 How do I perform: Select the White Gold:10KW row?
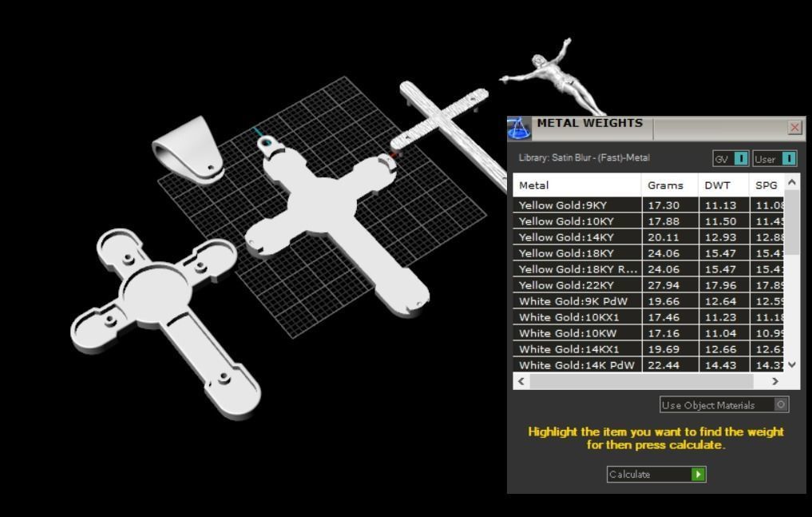coord(648,334)
